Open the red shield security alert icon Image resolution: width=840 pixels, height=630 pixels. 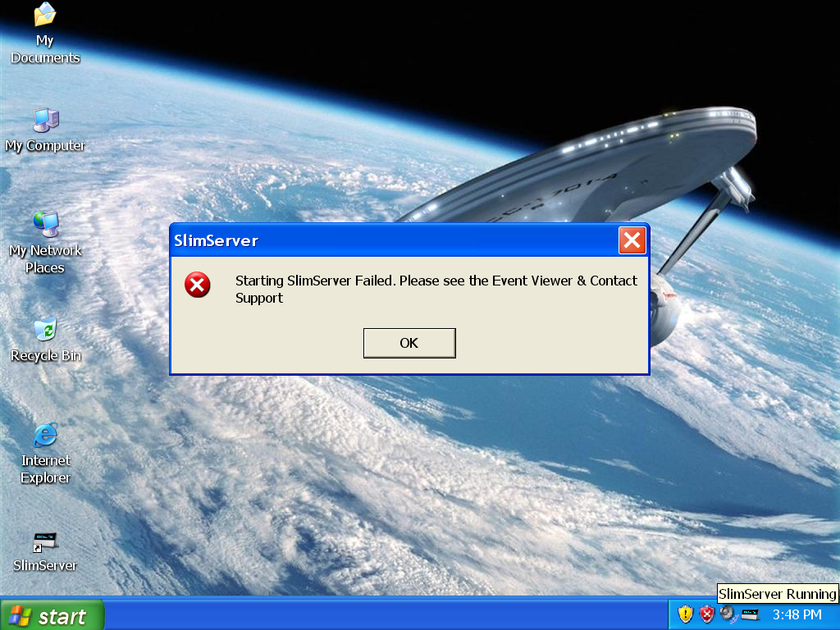(706, 614)
